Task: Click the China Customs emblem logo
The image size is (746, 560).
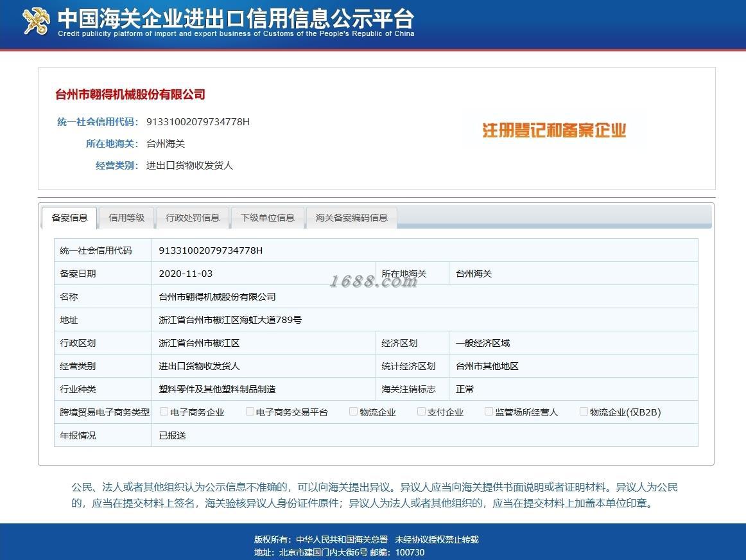Action: coord(36,21)
